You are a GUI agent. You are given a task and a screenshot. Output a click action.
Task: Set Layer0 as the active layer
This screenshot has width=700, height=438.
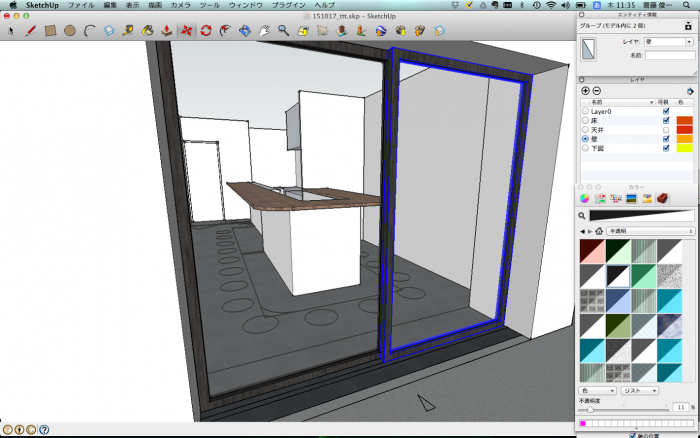pos(585,111)
